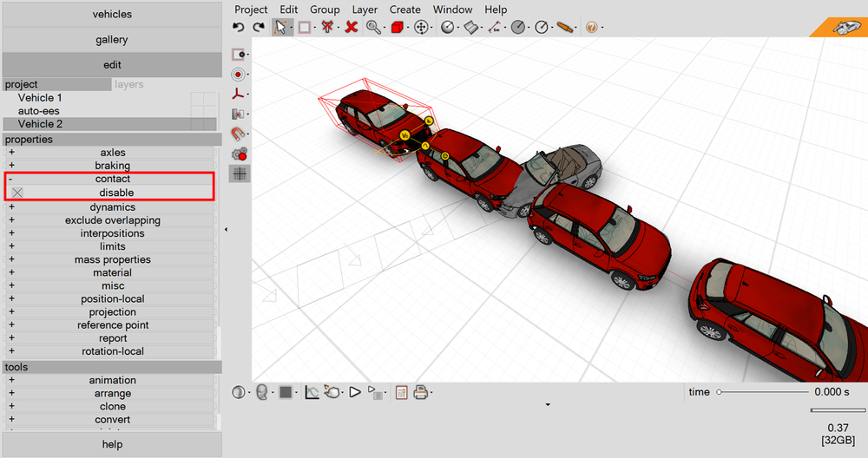Expand the interpositions section
This screenshot has width=868, height=458.
coord(11,233)
